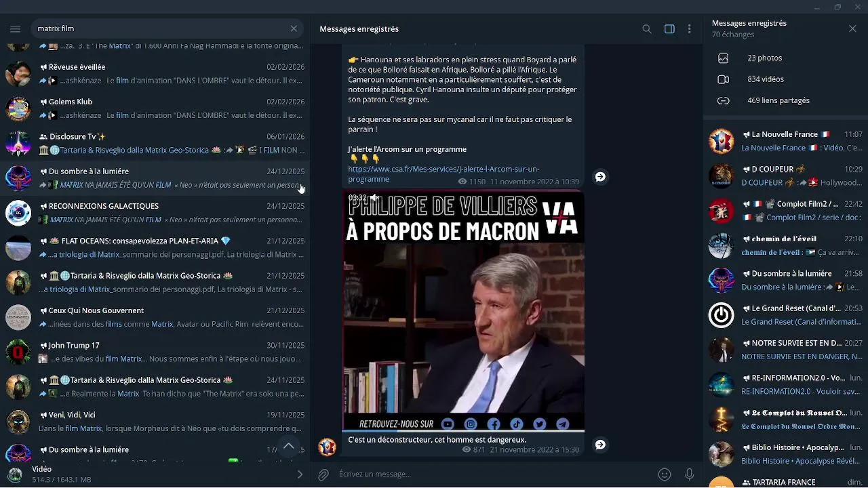Viewport: 868px width, 488px height.
Task: Open NOTRE SURVIE EST EN DANGER chat
Action: point(785,350)
